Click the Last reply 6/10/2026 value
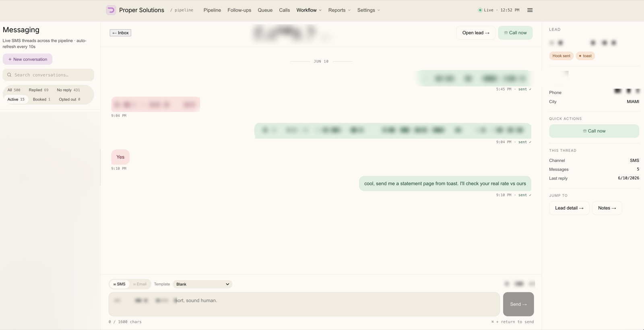 click(x=628, y=178)
